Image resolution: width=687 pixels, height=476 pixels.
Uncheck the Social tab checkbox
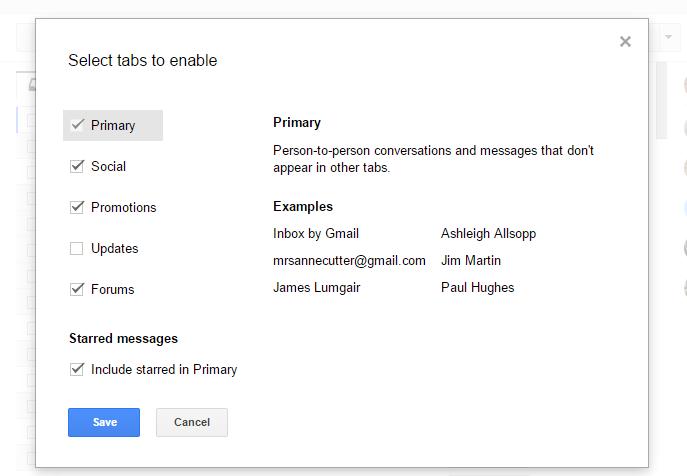point(77,166)
